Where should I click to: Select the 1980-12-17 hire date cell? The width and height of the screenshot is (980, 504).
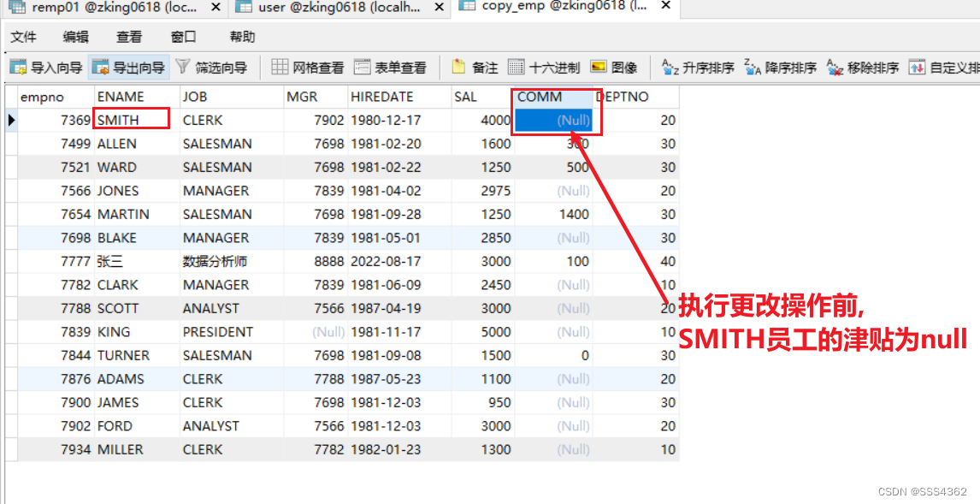click(399, 120)
